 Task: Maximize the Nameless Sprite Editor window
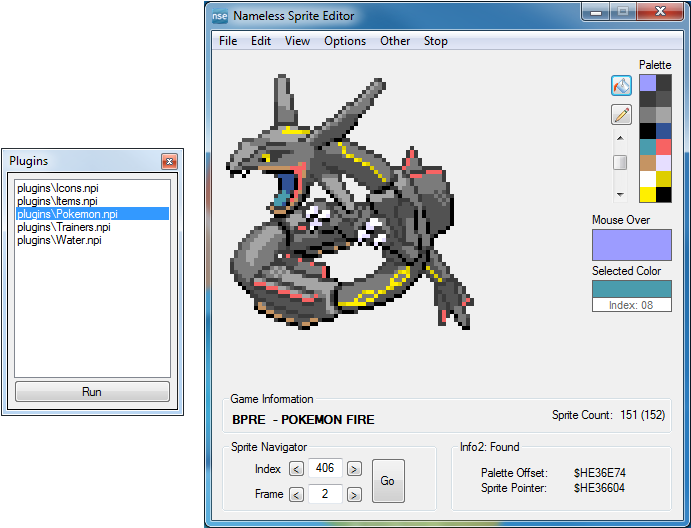point(623,11)
